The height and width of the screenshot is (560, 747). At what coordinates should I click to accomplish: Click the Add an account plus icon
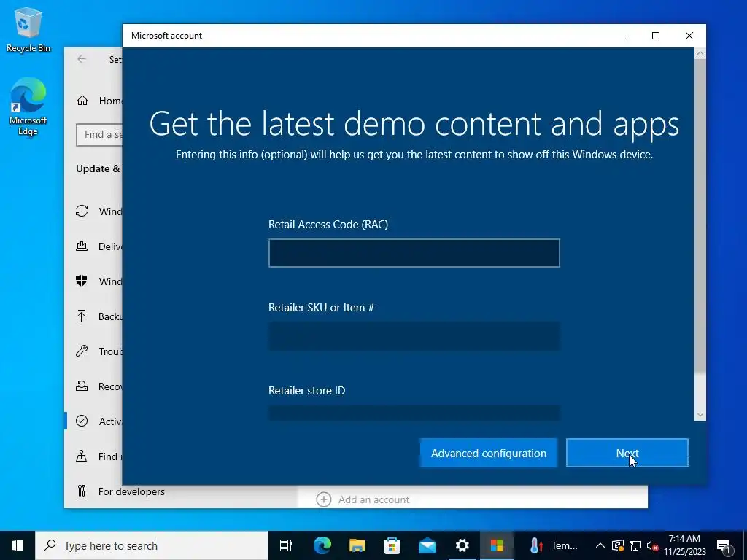click(324, 499)
